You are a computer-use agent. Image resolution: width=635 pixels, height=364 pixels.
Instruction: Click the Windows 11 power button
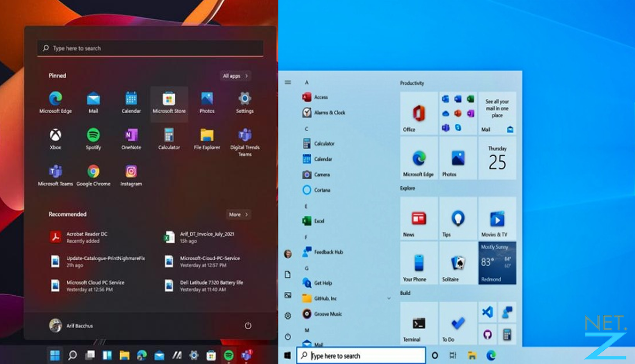(248, 326)
